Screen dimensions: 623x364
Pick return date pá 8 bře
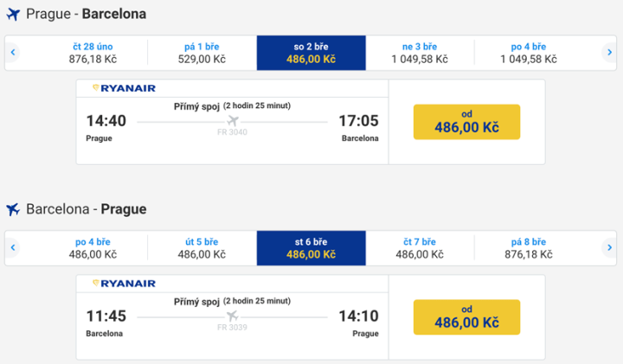(x=528, y=248)
